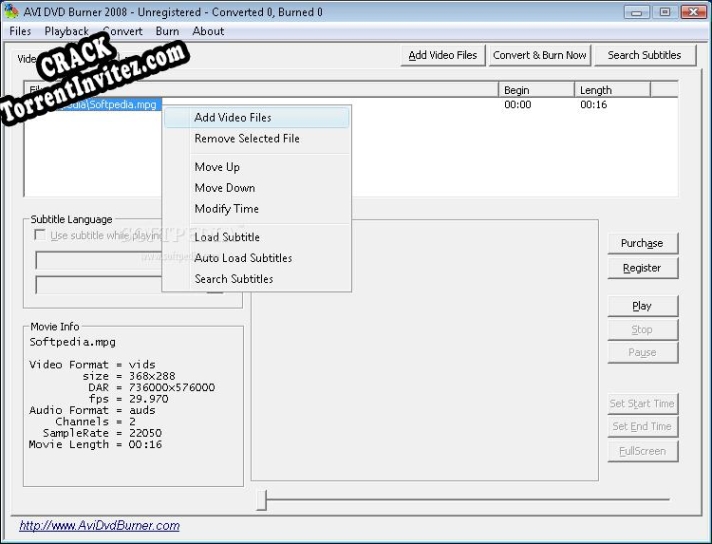Screen dimensions: 712x544
Task: Click the Movie Length = 00:16 line
Action: coord(95,445)
